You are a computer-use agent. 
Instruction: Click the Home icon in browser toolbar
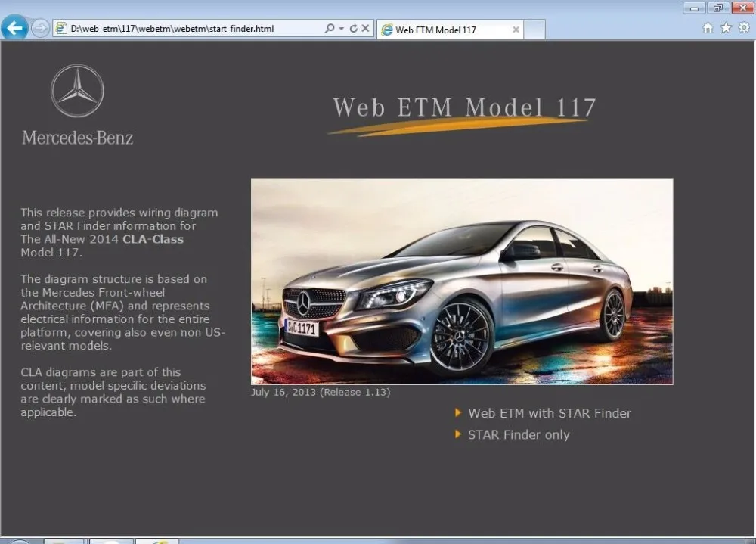click(708, 28)
